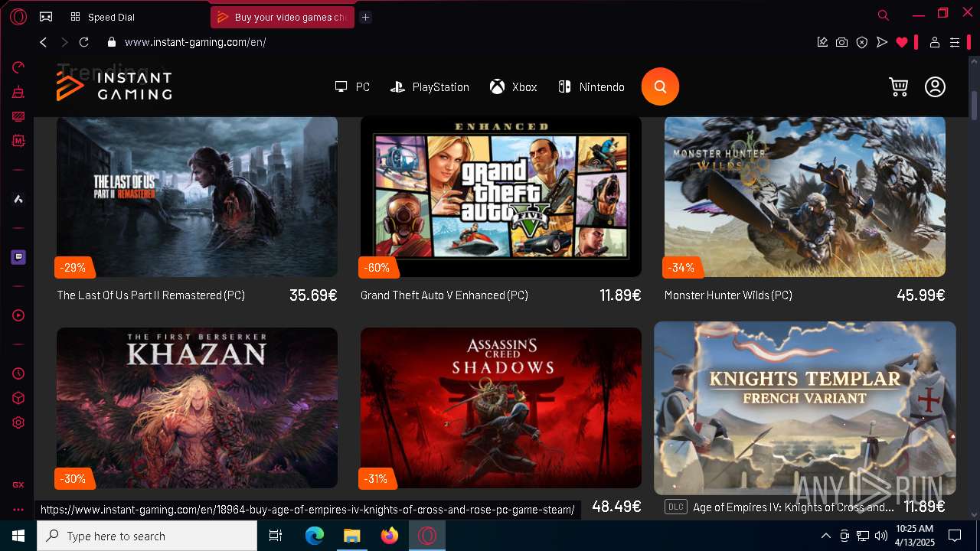The image size is (980, 551).
Task: Open a new tab with plus button
Action: point(365,17)
